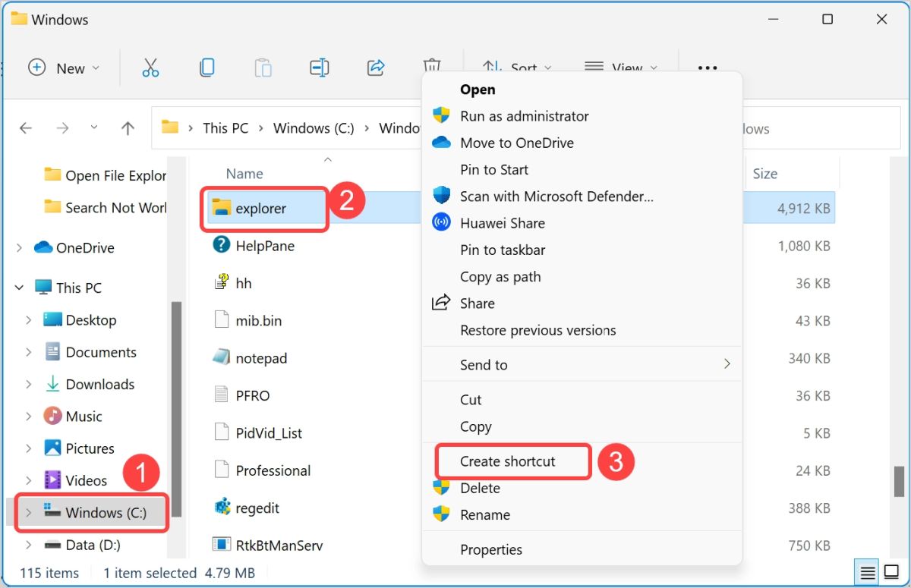The width and height of the screenshot is (911, 588).
Task: Click the Name column header
Action: click(x=244, y=174)
